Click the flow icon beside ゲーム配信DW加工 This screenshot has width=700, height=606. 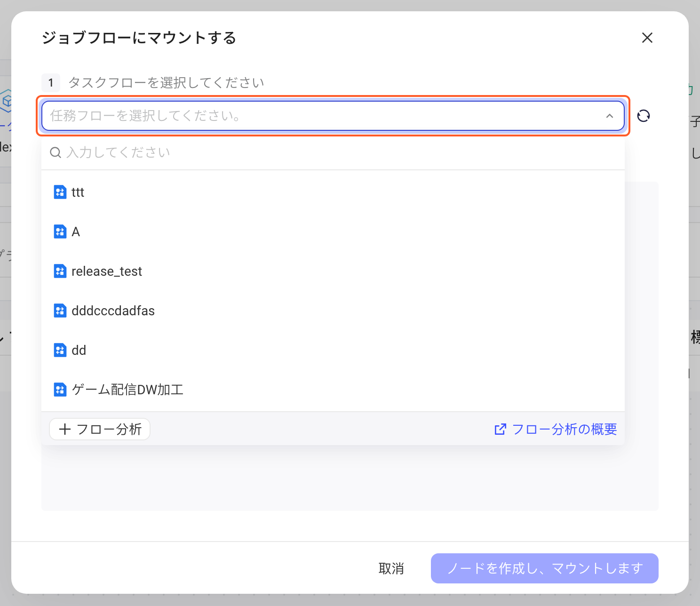click(x=60, y=390)
